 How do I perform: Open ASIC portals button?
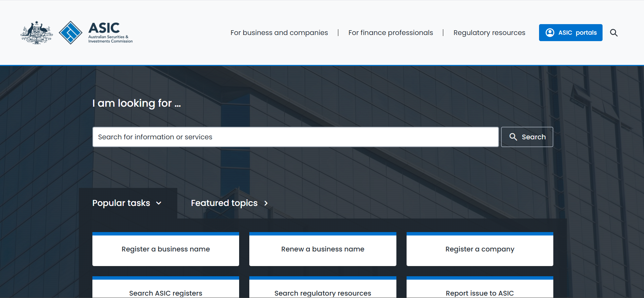click(571, 33)
